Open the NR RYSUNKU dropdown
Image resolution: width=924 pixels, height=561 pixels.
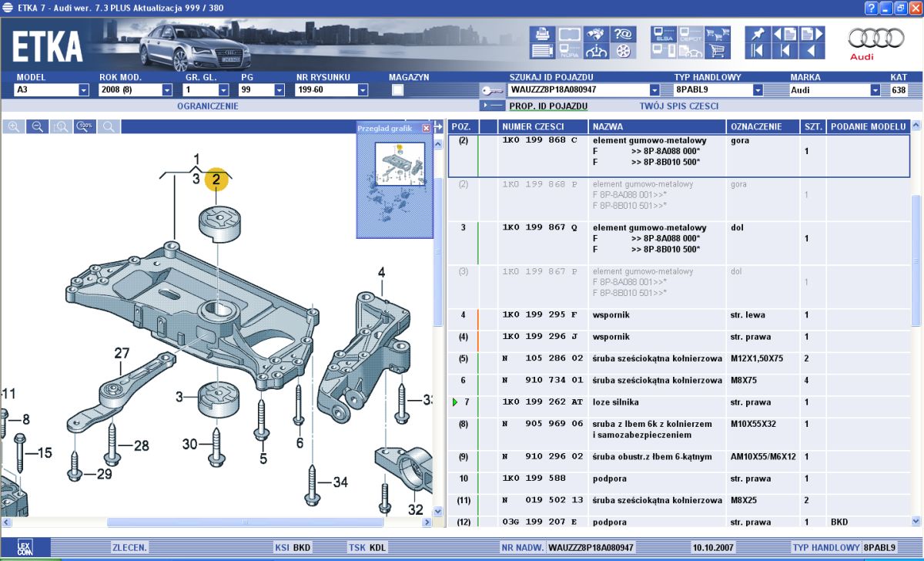pyautogui.click(x=363, y=90)
